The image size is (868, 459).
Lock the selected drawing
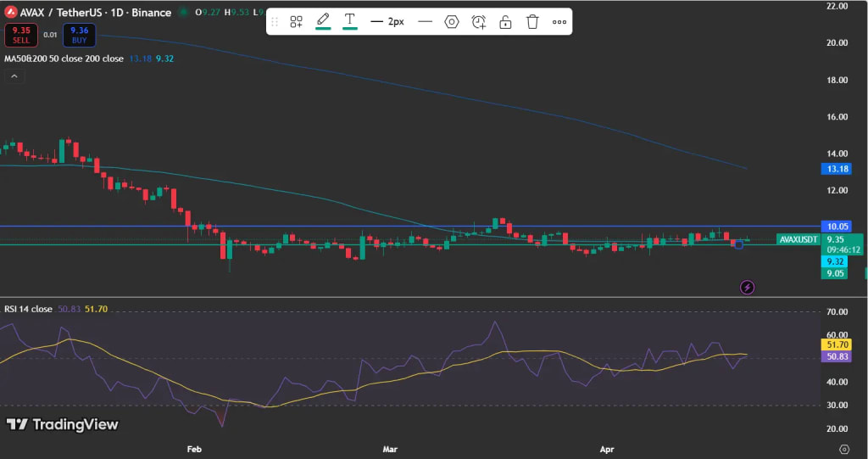[505, 21]
